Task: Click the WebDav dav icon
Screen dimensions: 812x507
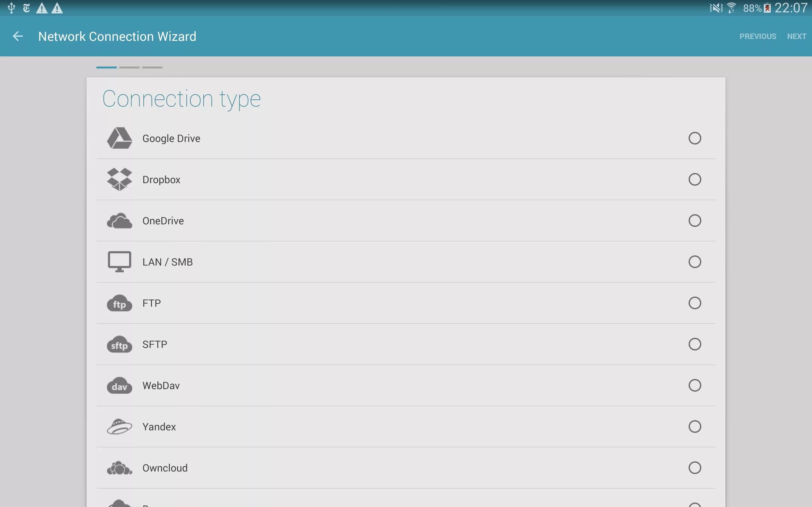Action: [120, 386]
